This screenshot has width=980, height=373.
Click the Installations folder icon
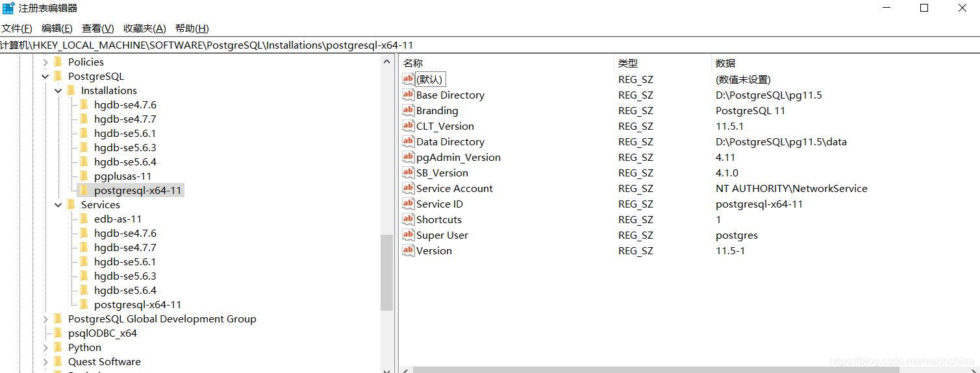[x=71, y=90]
